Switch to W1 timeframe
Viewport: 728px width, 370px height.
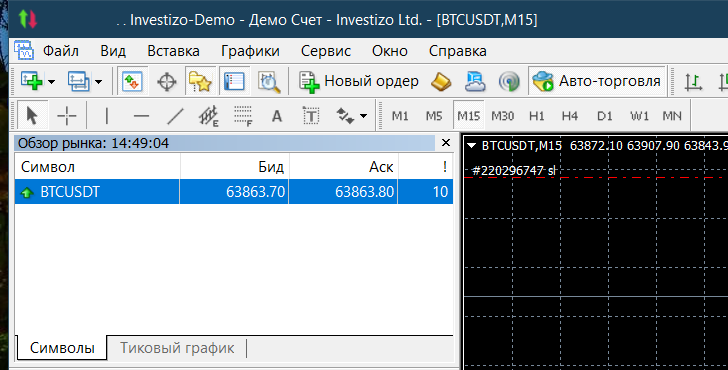coord(639,116)
